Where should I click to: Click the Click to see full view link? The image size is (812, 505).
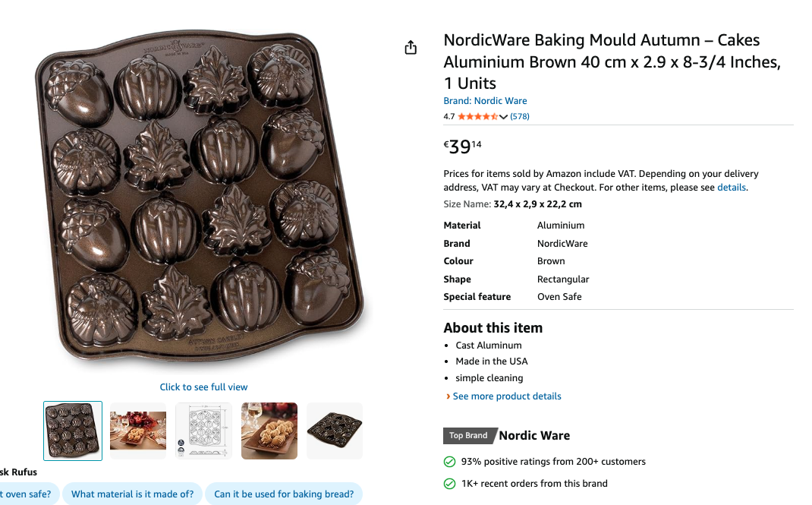click(203, 387)
